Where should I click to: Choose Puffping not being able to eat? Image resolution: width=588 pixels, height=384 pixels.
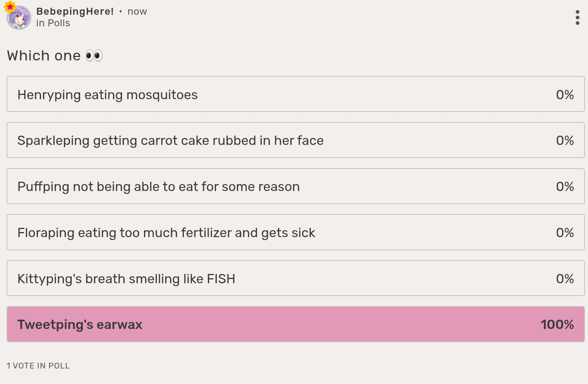[296, 186]
